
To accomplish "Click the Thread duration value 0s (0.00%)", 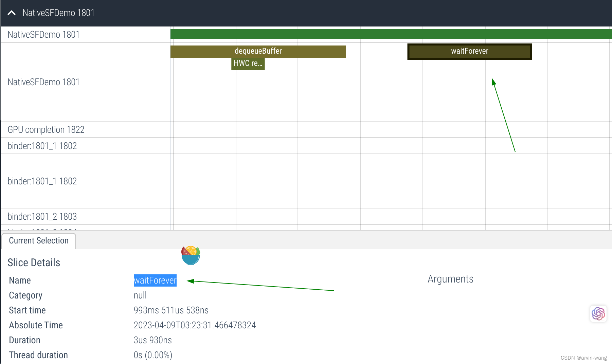I will click(153, 355).
